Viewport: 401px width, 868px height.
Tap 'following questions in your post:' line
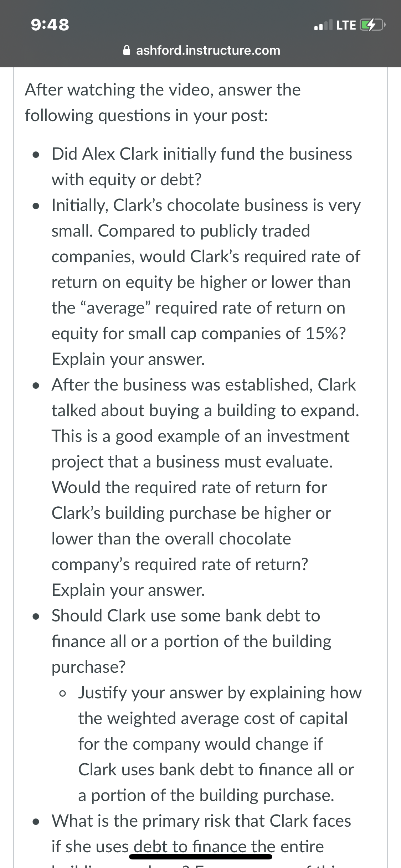click(x=146, y=115)
